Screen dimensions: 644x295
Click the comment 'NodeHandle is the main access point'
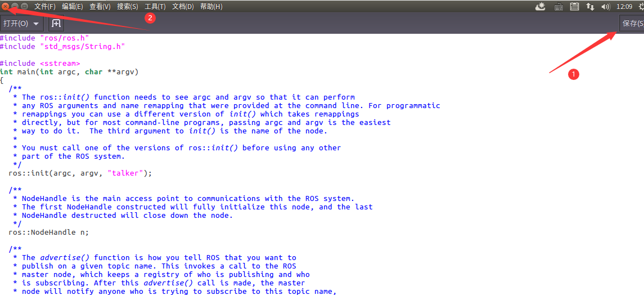[183, 198]
